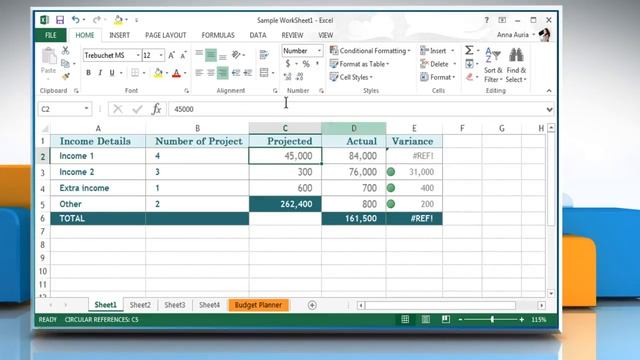The height and width of the screenshot is (360, 640).
Task: Expand the formula bar chevron
Action: coord(549,109)
